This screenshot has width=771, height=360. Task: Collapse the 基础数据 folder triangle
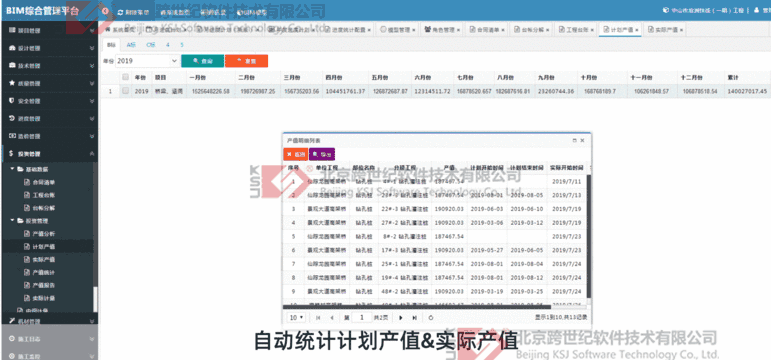pos(12,169)
